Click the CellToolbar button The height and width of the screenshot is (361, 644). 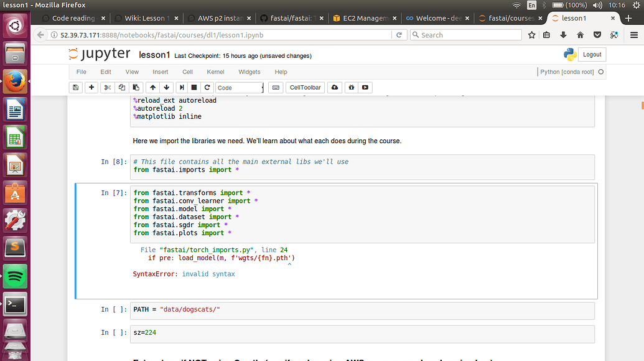tap(306, 88)
